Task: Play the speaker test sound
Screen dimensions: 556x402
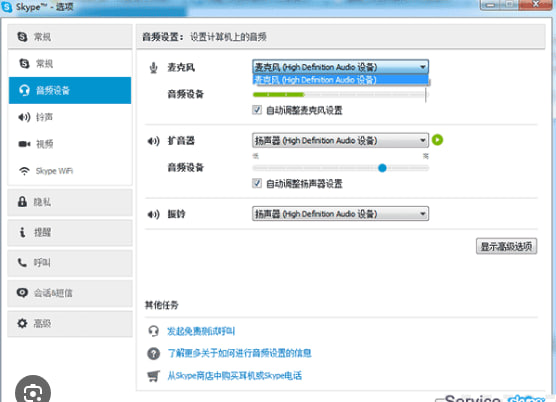Action: point(438,140)
